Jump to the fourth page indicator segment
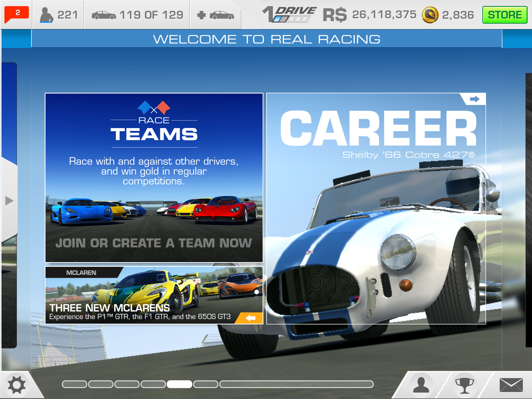Image resolution: width=532 pixels, height=399 pixels. point(153,384)
